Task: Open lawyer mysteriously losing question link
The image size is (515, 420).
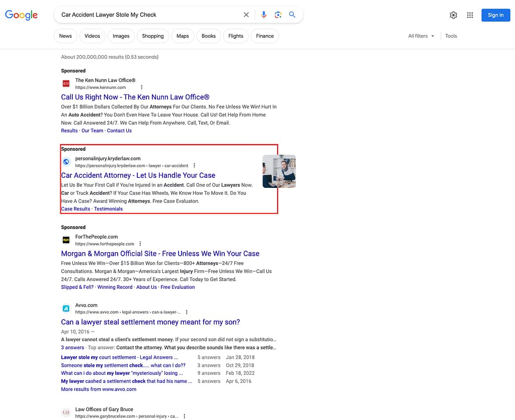Action: [x=122, y=373]
